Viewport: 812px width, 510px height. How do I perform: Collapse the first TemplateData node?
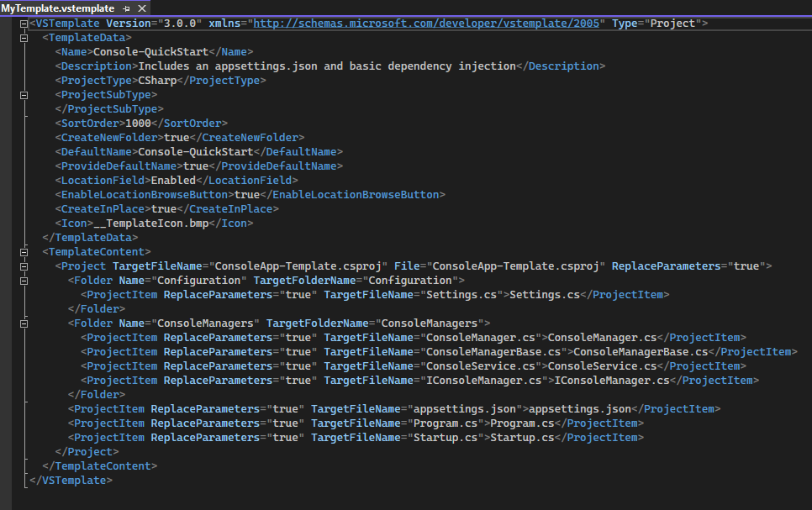tap(24, 38)
